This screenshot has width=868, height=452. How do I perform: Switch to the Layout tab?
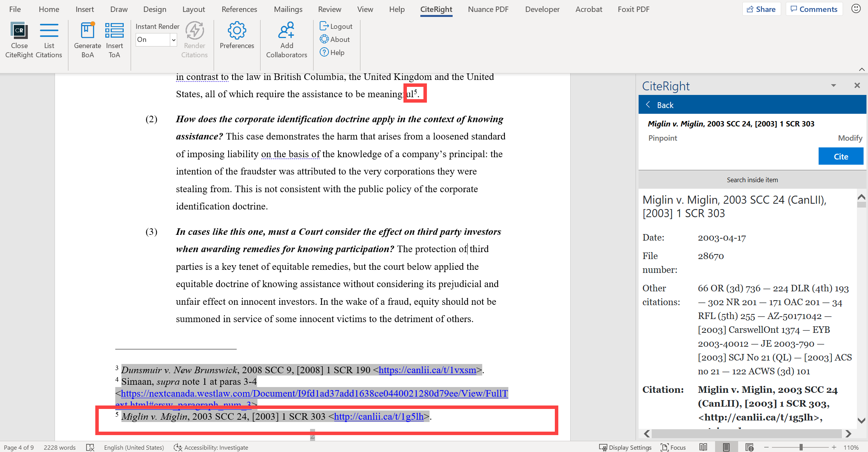click(x=193, y=9)
